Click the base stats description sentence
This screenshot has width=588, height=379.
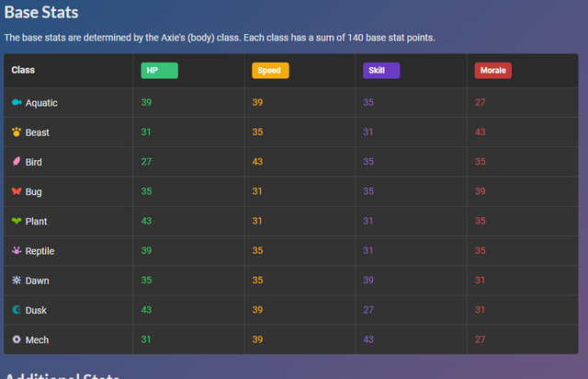(220, 38)
